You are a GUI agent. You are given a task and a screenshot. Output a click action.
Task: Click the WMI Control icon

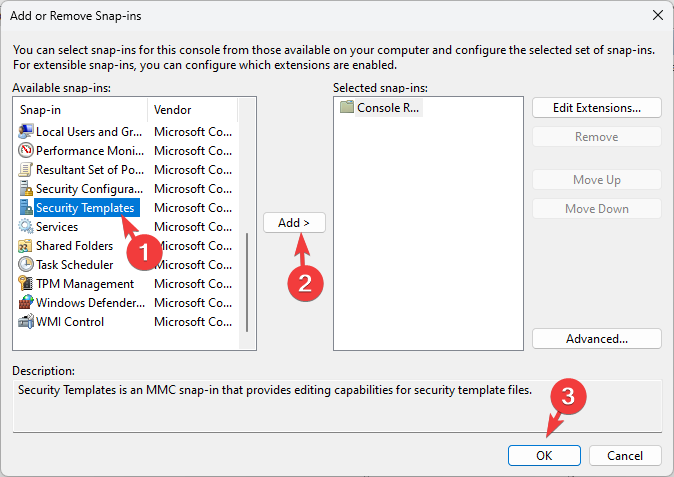coord(26,321)
